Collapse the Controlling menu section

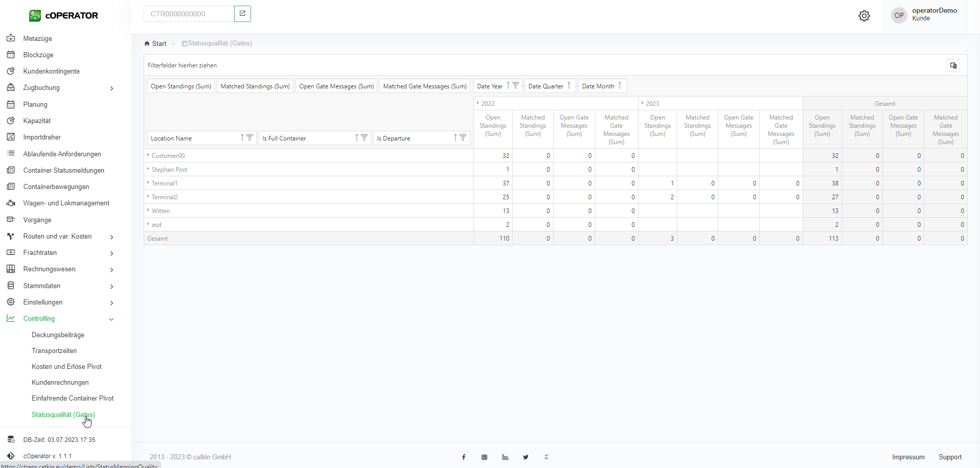click(111, 319)
